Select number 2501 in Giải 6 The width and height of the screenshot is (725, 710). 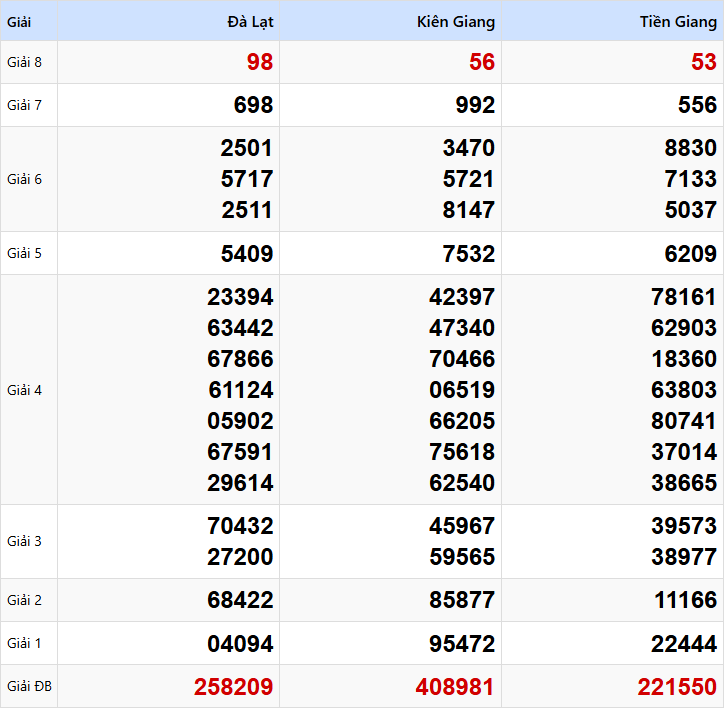246,148
